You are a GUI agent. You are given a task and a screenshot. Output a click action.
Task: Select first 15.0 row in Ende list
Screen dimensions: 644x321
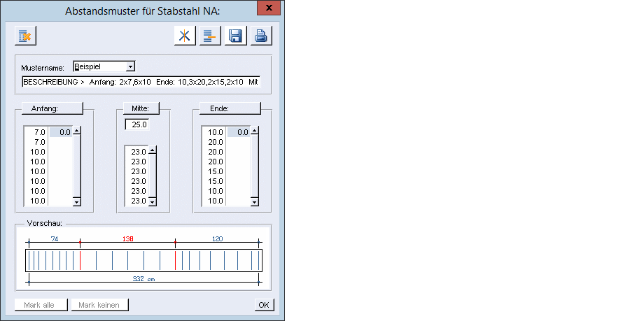click(x=214, y=171)
